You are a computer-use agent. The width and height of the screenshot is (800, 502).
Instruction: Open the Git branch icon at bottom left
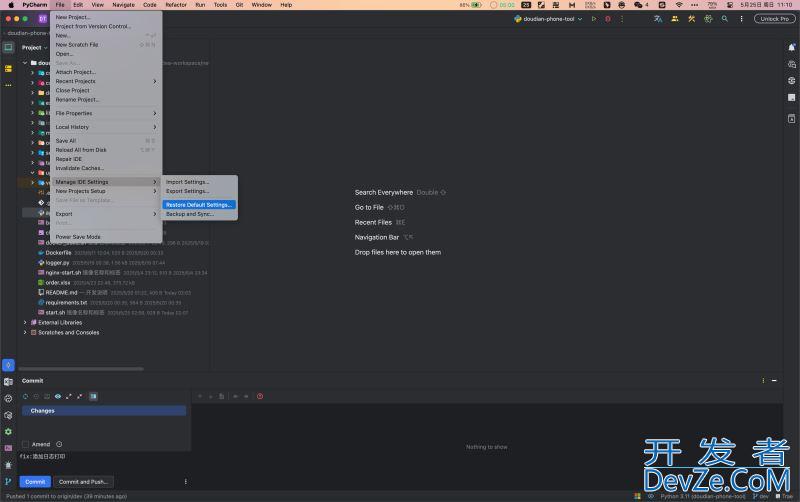8,481
